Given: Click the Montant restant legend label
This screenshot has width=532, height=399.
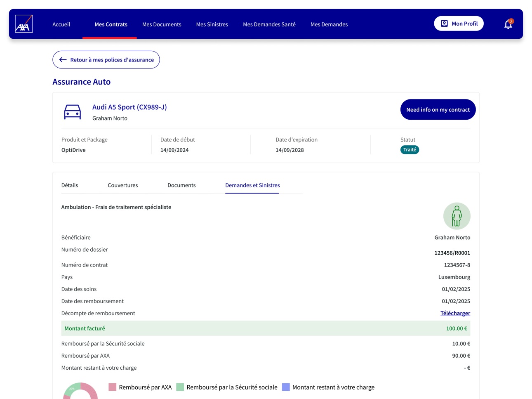Looking at the screenshot, I should 333,387.
